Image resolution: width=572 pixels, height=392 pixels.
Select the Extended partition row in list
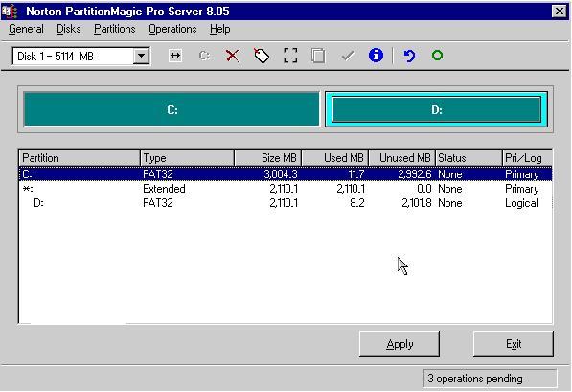click(x=286, y=189)
